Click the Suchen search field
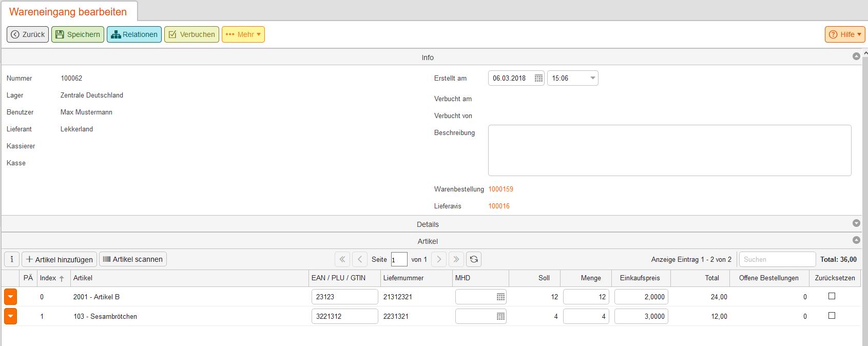 click(777, 259)
